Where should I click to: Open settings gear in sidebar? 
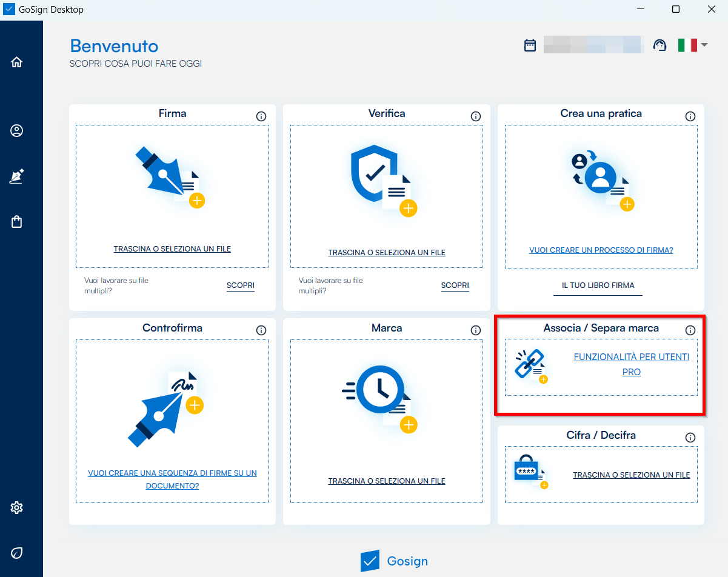pyautogui.click(x=17, y=507)
